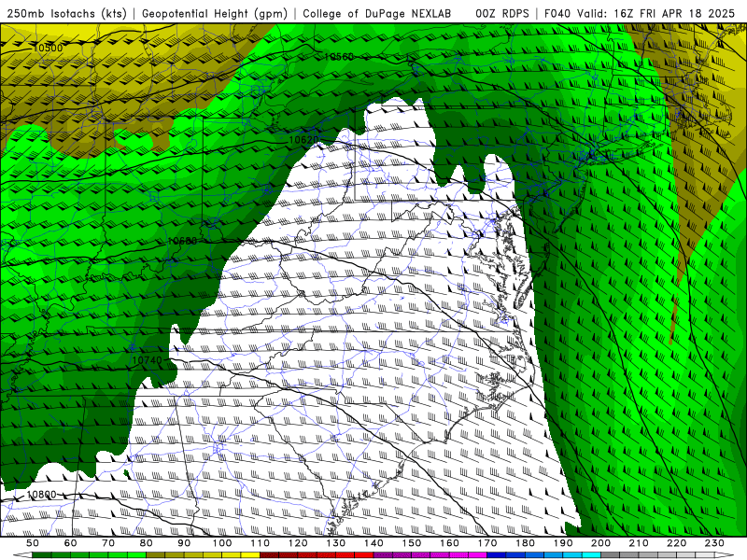
Task: Select the 100 color scale label
Action: (x=222, y=543)
